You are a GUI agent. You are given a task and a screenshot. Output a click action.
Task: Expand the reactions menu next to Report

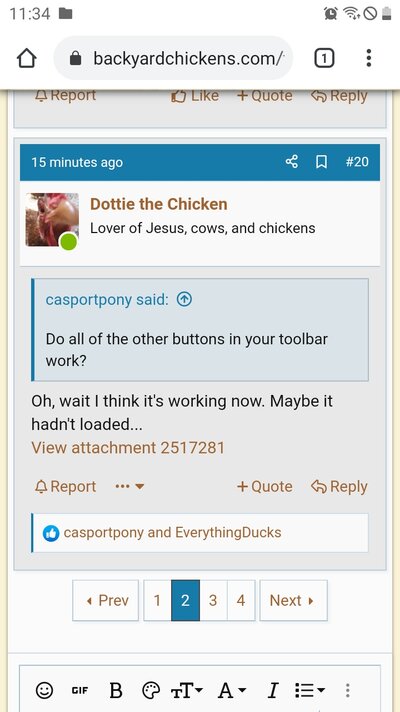(129, 486)
